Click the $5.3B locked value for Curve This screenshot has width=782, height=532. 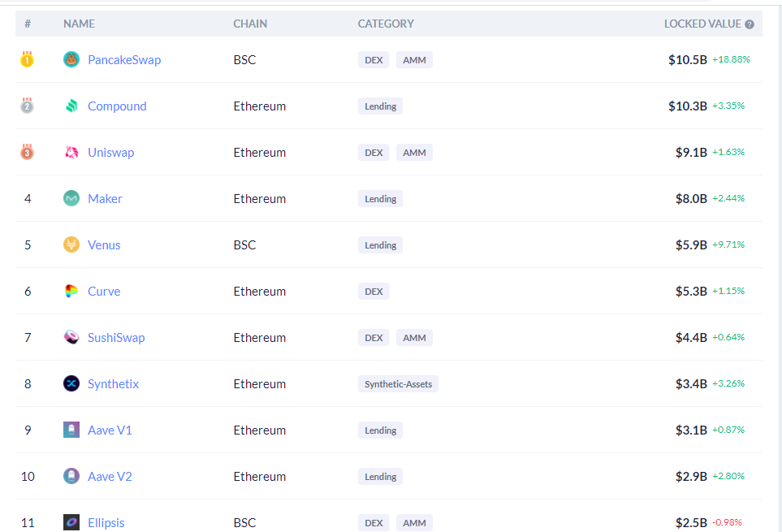(x=691, y=292)
